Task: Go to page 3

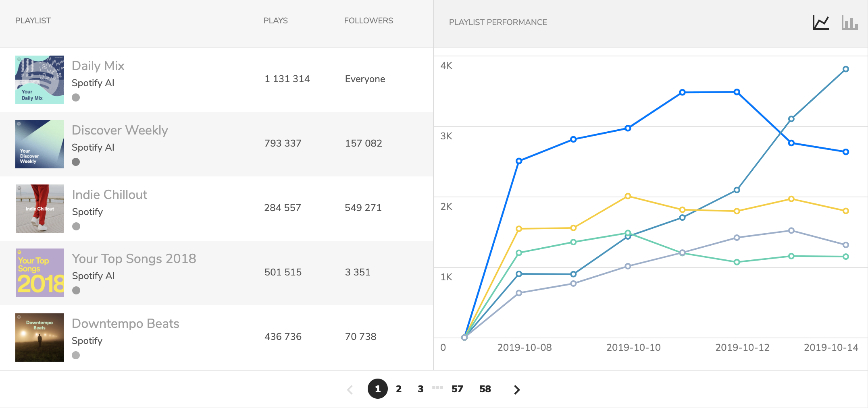Action: (420, 389)
